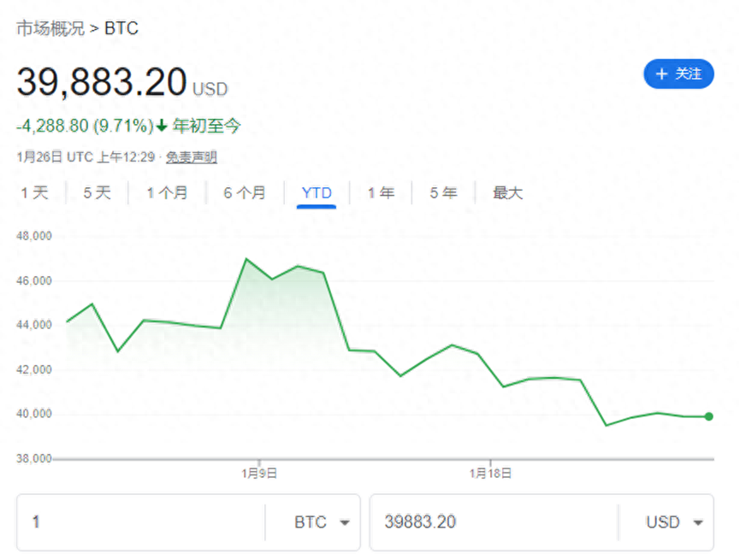The image size is (740, 560).
Task: Click the 关注 follow button
Action: tap(678, 74)
